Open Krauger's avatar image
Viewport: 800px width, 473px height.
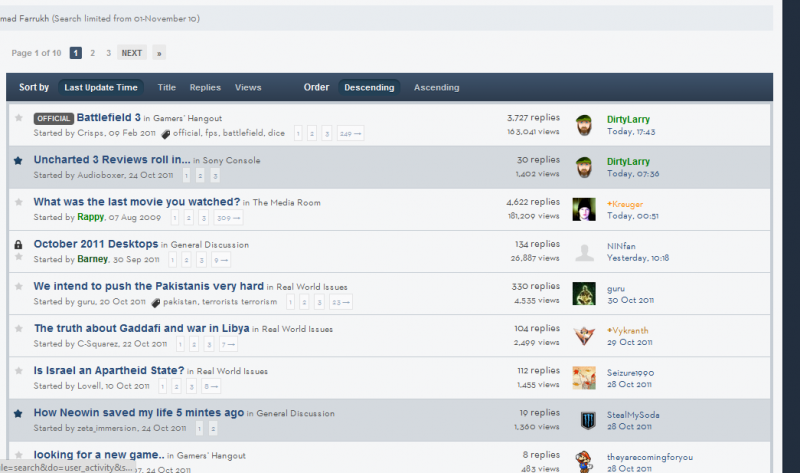tap(584, 209)
